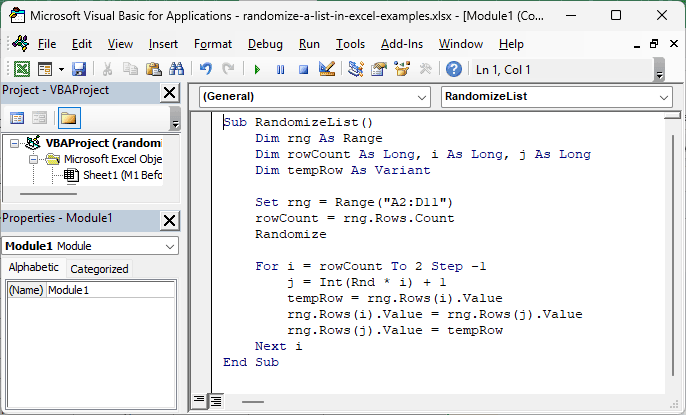Toggle Full Module View button
The image size is (686, 415).
click(216, 400)
